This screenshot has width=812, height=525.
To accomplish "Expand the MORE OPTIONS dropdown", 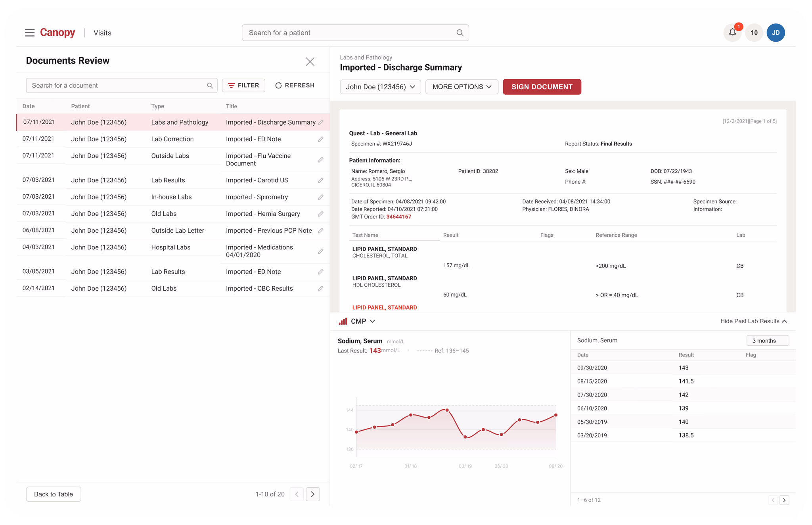I will (462, 87).
